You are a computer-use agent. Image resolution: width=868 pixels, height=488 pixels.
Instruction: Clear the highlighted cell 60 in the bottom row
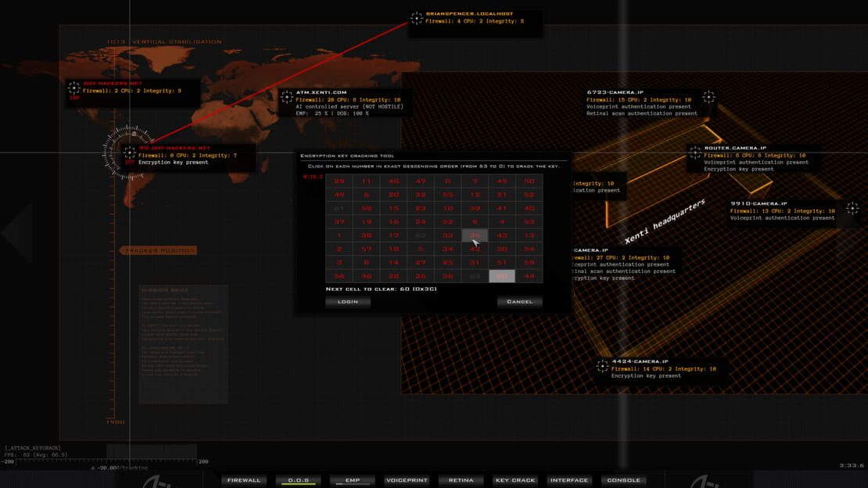tap(501, 276)
